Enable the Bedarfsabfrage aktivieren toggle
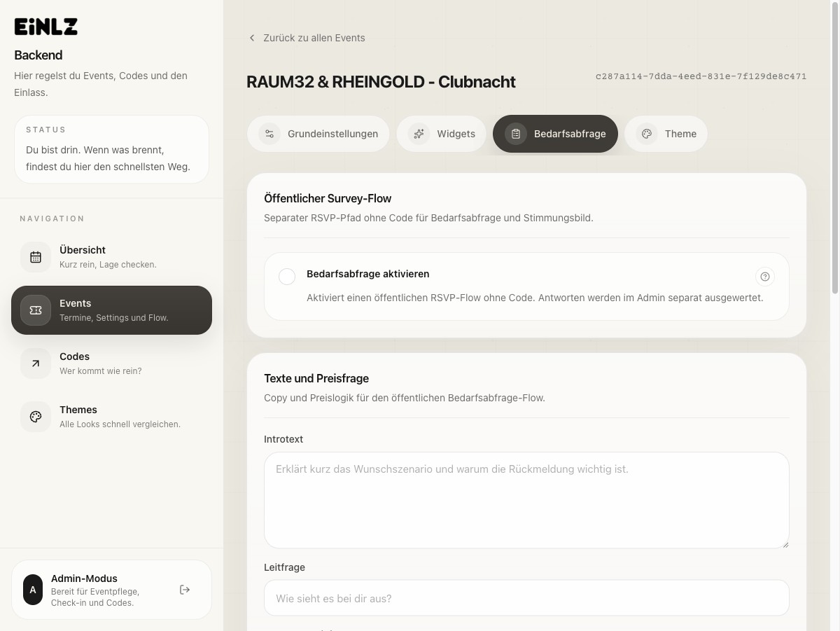Screen dimensions: 840x631 287,277
